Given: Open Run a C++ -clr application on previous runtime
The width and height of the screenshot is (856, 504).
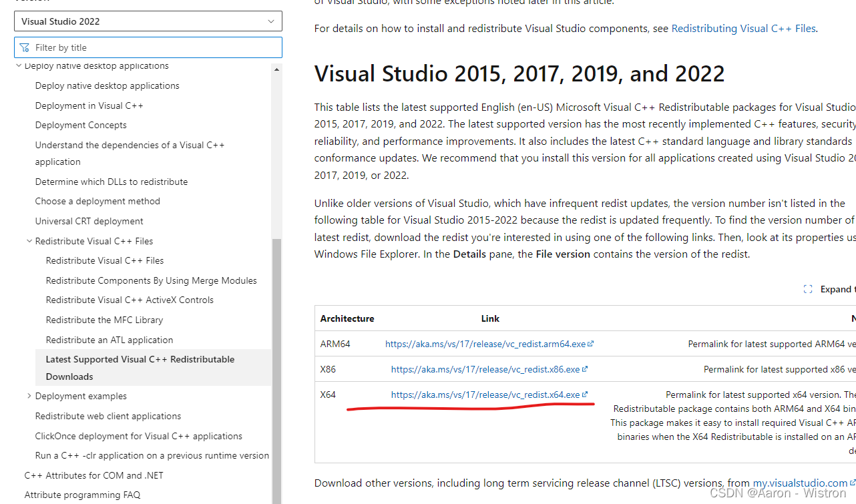Looking at the screenshot, I should point(152,455).
